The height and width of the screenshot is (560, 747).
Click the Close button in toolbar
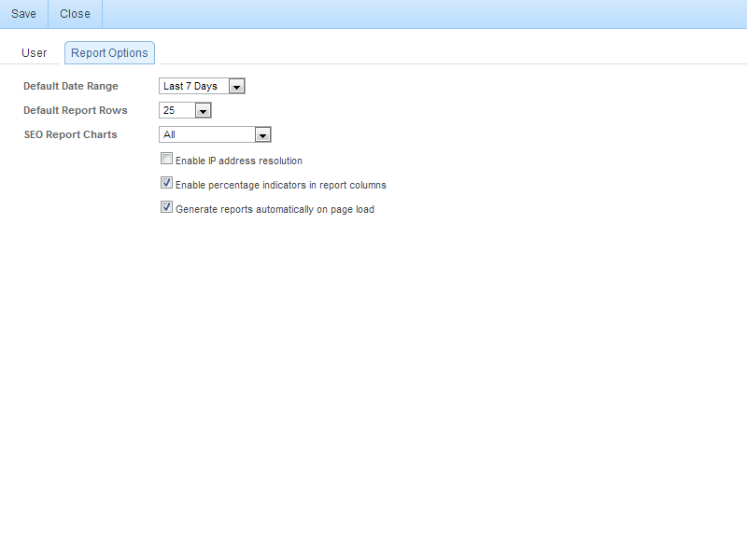pos(75,14)
